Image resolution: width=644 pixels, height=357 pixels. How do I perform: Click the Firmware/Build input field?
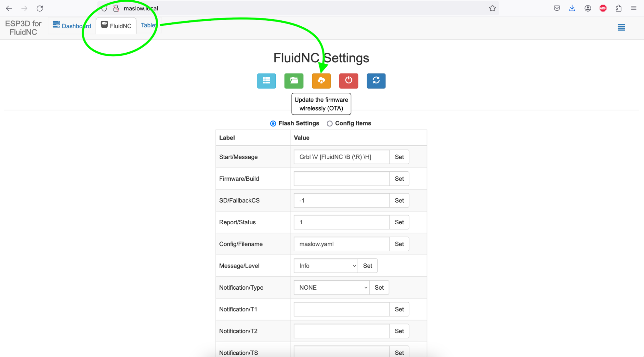coord(341,179)
